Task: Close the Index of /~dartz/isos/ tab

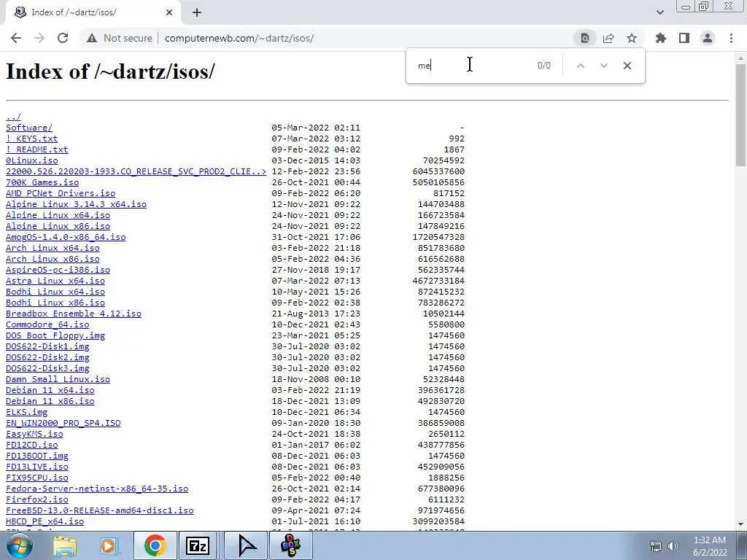Action: [x=169, y=12]
